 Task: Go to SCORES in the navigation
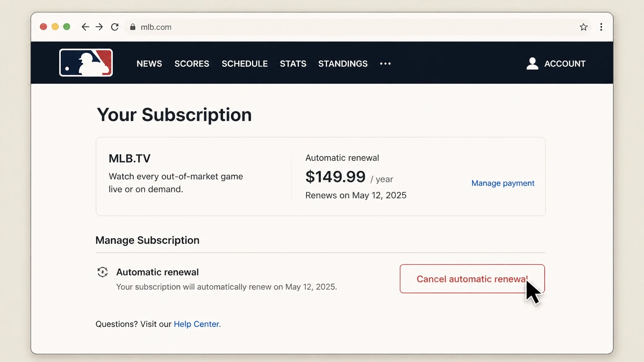pos(192,64)
